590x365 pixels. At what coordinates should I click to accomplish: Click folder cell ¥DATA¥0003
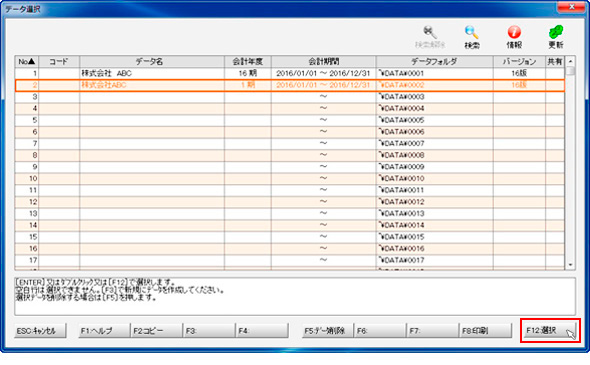pos(435,97)
